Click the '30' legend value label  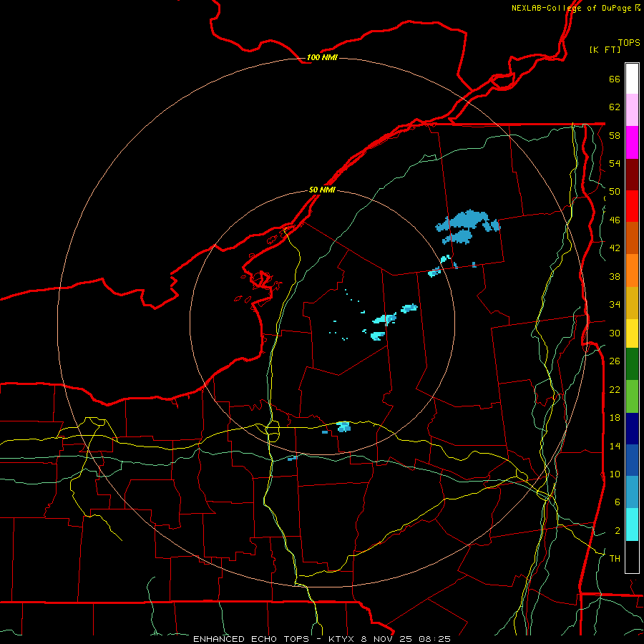click(x=615, y=333)
